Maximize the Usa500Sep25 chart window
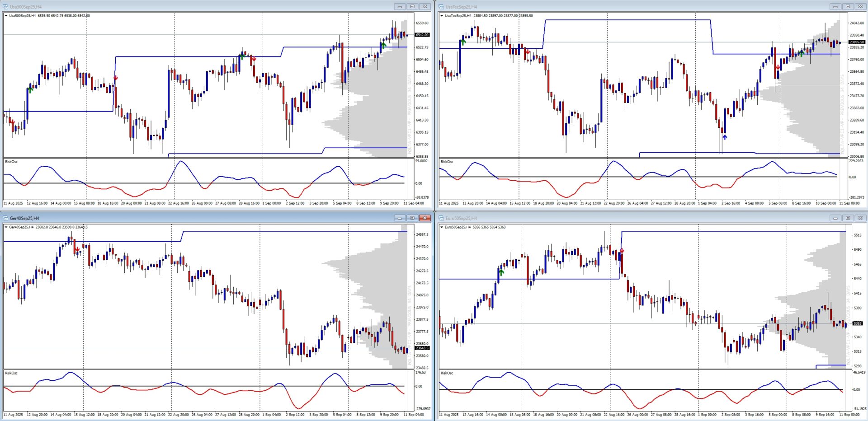868x421 pixels. click(412, 7)
